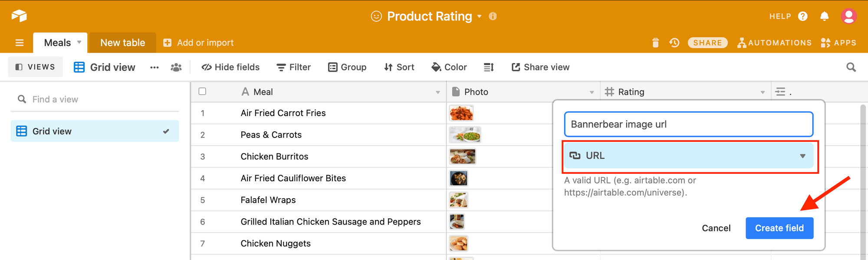Open the user account avatar
The height and width of the screenshot is (260, 868).
tap(848, 16)
